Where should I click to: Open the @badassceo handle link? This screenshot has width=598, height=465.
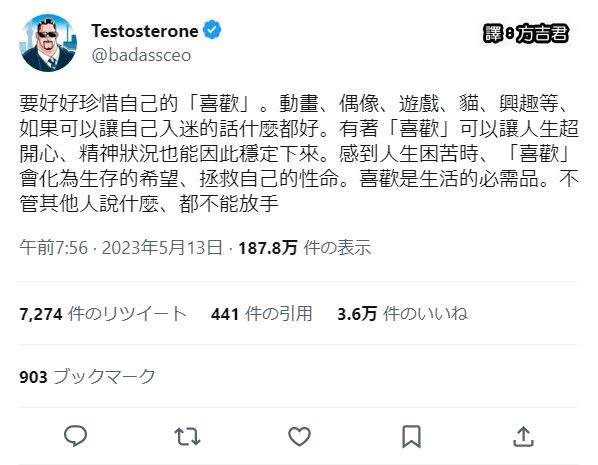pyautogui.click(x=141, y=55)
